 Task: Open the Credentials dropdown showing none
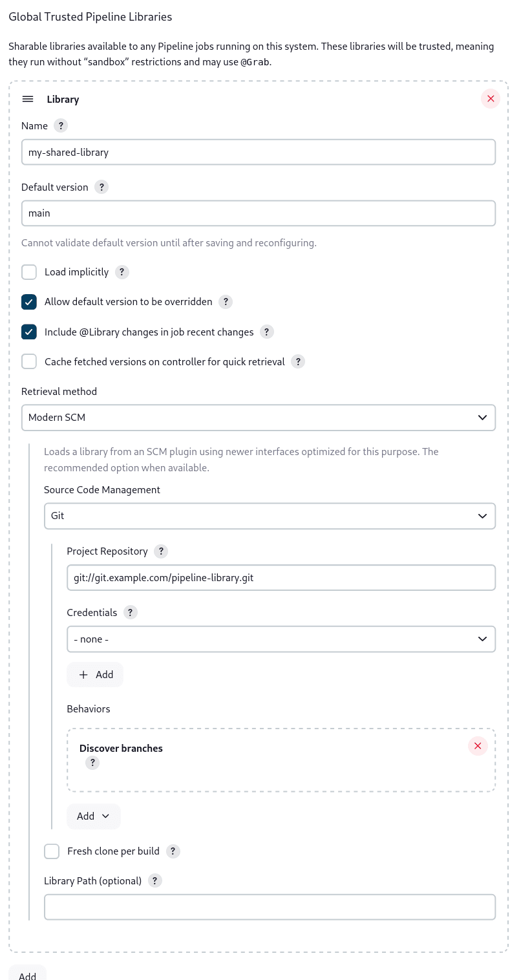click(281, 639)
